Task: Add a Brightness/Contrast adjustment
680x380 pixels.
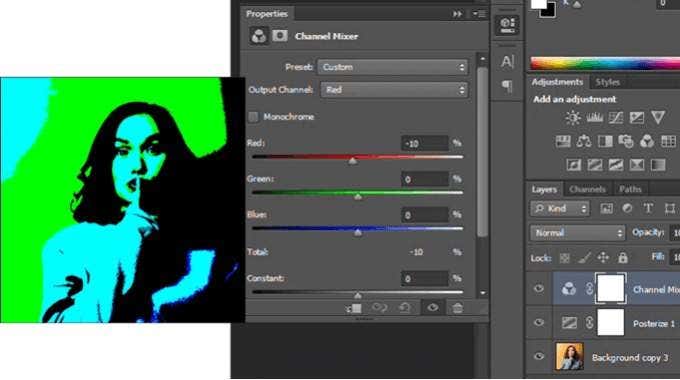Action: tap(573, 118)
